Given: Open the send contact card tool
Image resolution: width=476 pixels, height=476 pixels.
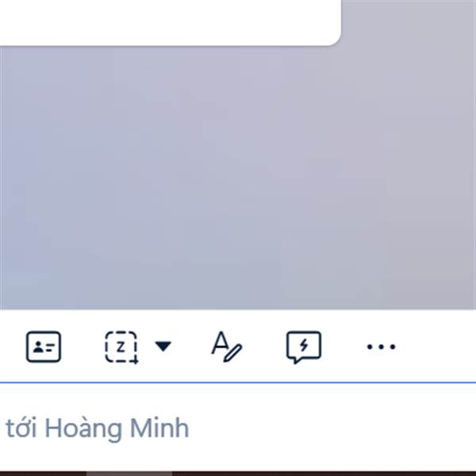Looking at the screenshot, I should point(44,347).
